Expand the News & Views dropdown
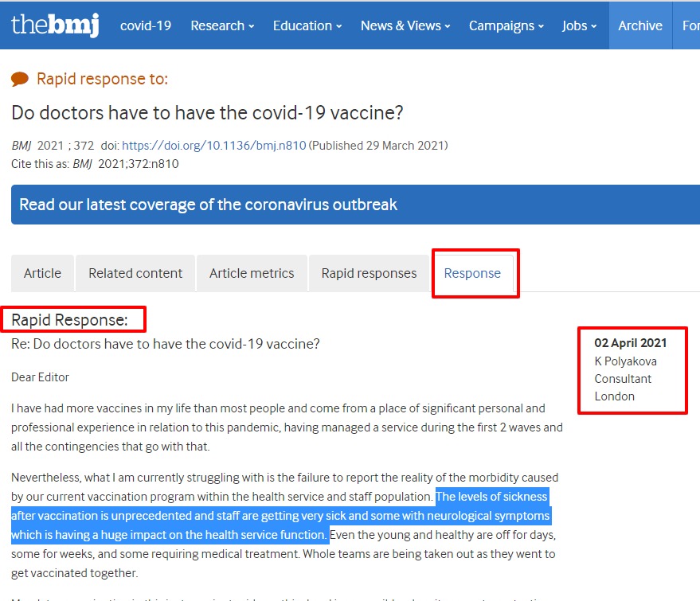 tap(405, 26)
